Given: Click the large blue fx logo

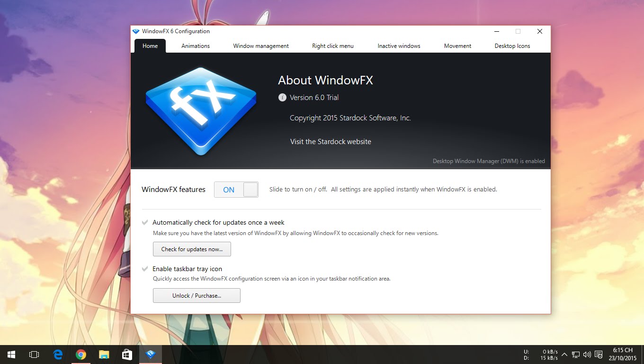Looking at the screenshot, I should (201, 112).
